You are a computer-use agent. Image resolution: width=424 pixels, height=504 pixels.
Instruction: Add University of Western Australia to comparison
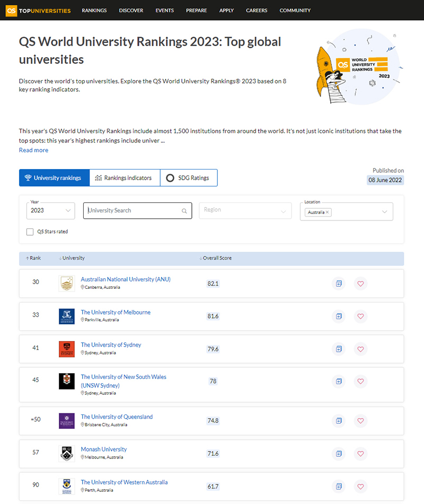(x=339, y=487)
